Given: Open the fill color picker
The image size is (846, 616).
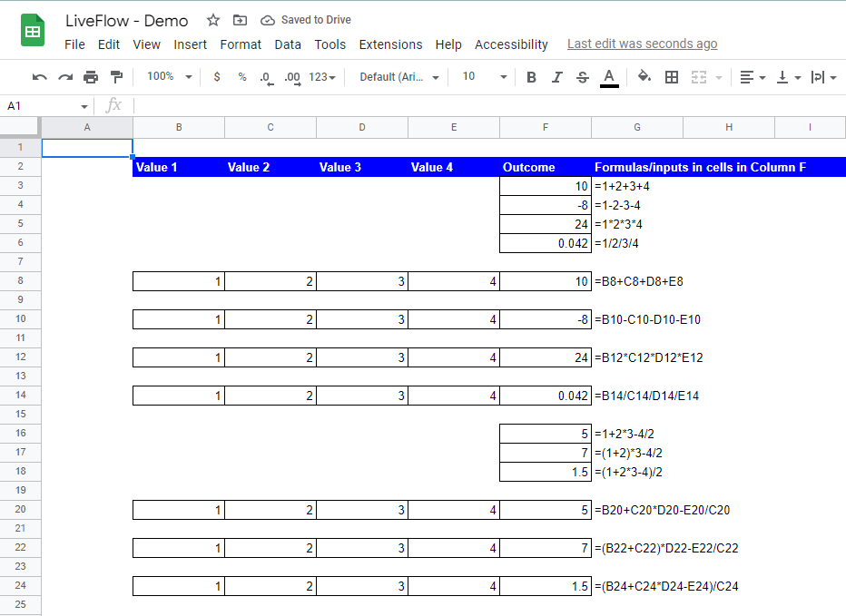Looking at the screenshot, I should 644,76.
